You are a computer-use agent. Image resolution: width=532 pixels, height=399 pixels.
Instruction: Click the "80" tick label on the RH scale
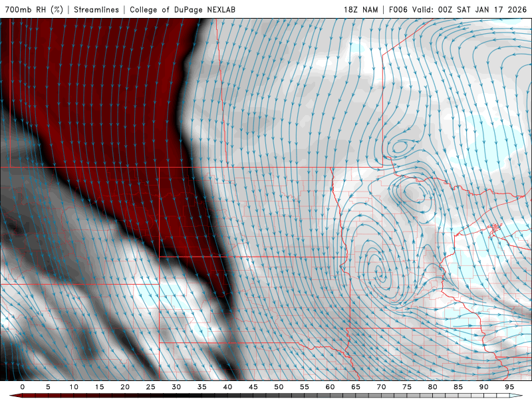[432, 387]
